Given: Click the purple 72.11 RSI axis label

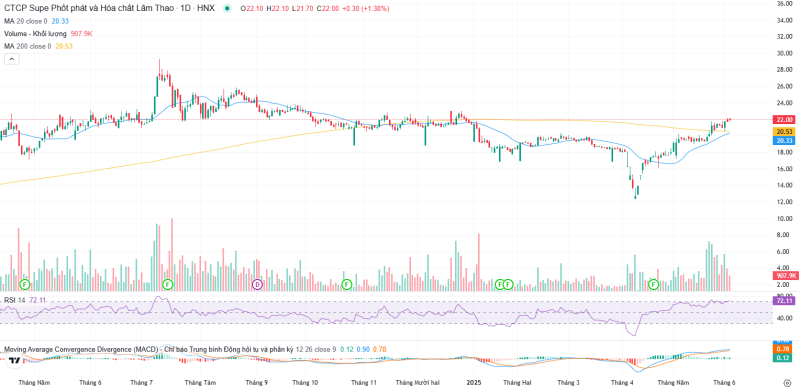Looking at the screenshot, I should tap(784, 301).
